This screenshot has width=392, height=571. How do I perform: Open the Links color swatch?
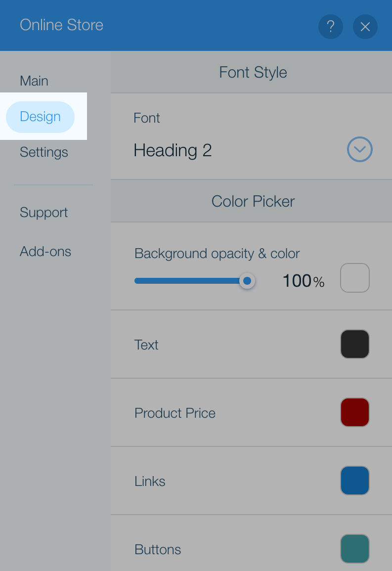point(355,481)
